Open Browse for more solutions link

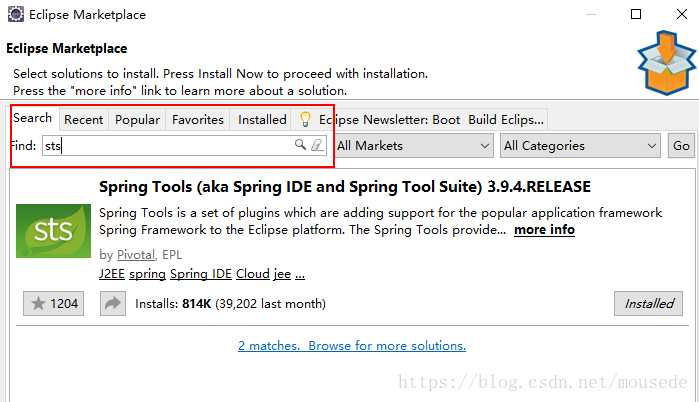coord(352,345)
